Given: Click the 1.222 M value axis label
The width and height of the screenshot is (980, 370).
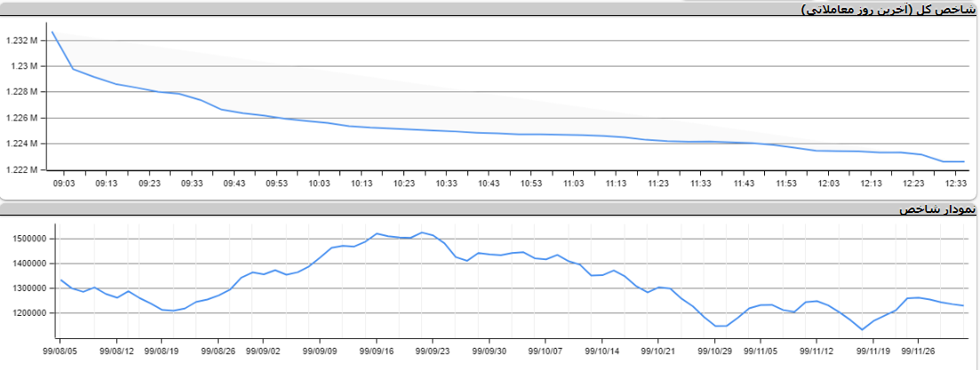Looking at the screenshot, I should (21, 169).
